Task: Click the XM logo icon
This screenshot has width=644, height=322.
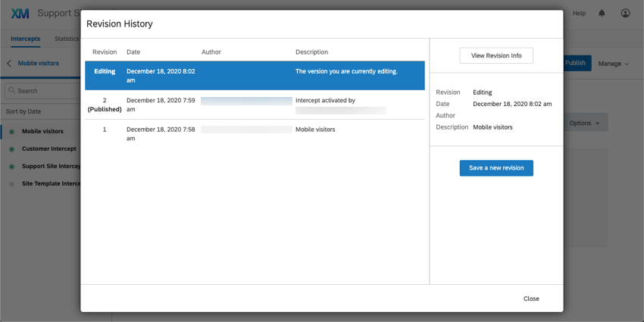Action: (x=20, y=13)
